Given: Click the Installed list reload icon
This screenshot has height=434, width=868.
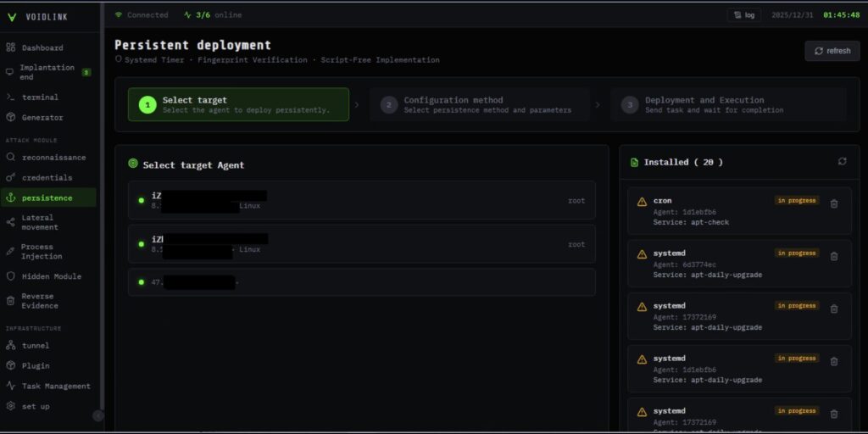Looking at the screenshot, I should [x=842, y=161].
